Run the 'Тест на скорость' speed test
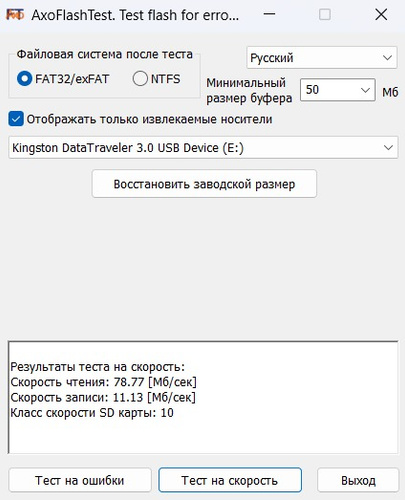 [x=230, y=480]
